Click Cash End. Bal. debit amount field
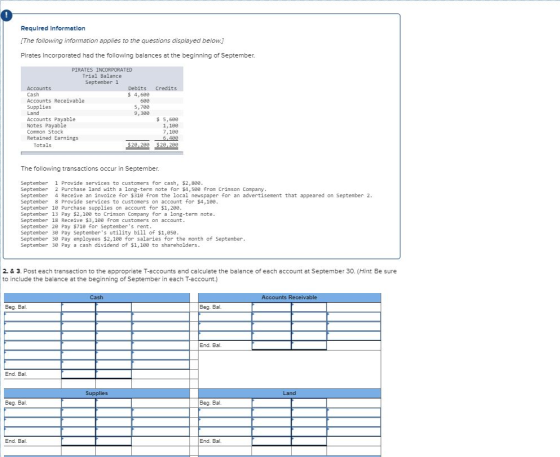The height and width of the screenshot is (457, 560). pos(79,374)
